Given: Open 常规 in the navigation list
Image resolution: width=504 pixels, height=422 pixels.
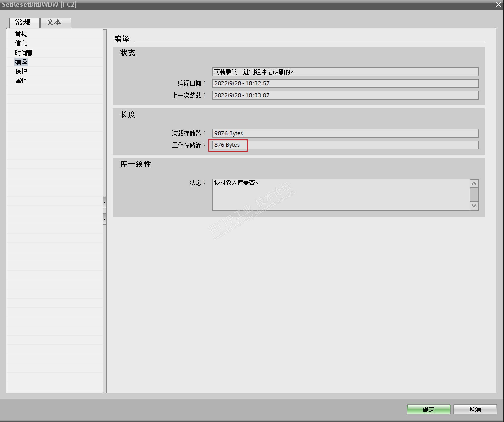Looking at the screenshot, I should tap(21, 34).
